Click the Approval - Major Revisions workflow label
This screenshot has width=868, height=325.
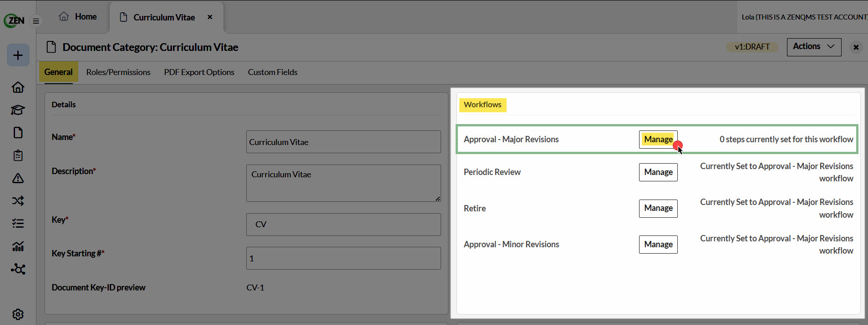tap(511, 139)
